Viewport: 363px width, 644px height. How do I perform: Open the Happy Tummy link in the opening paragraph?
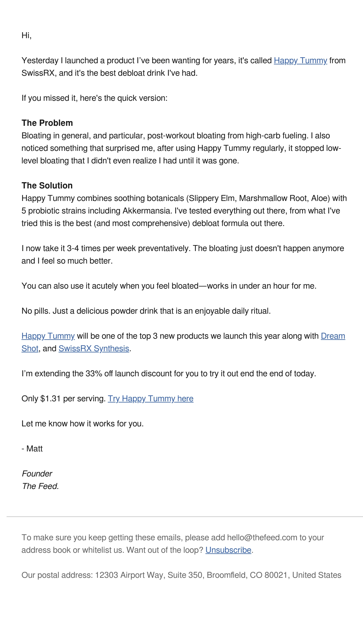click(300, 61)
